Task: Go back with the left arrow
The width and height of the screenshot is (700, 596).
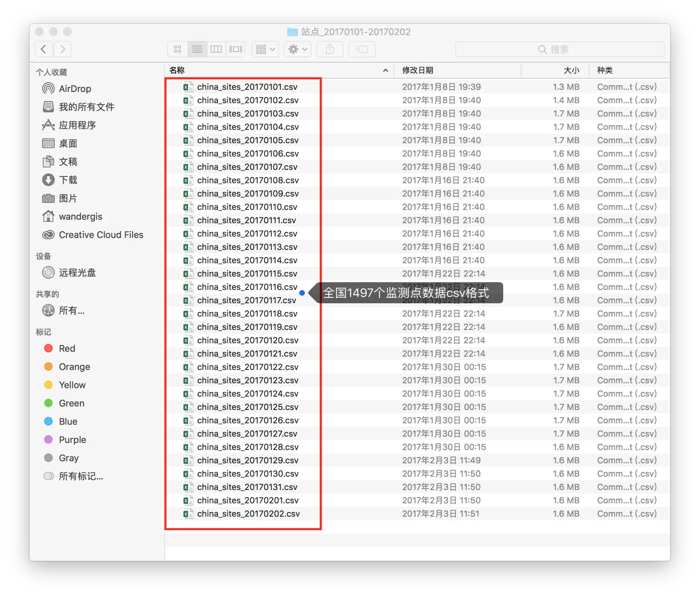Action: pyautogui.click(x=44, y=49)
